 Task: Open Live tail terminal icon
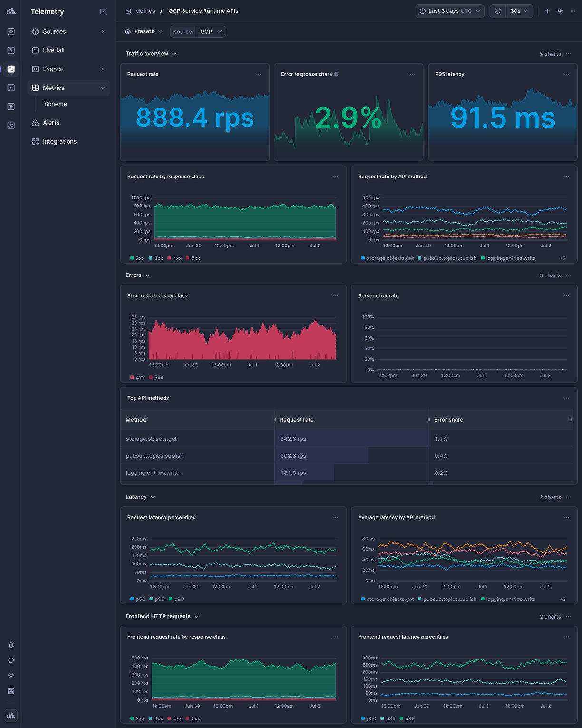tap(35, 50)
